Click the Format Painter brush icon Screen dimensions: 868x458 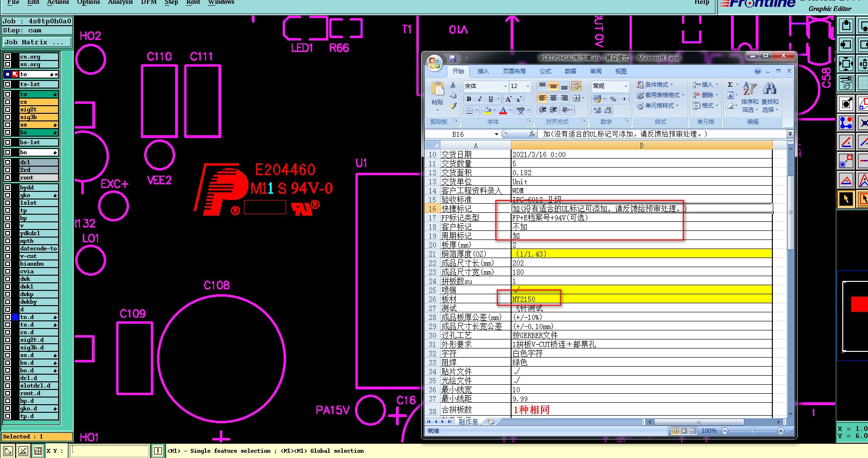pyautogui.click(x=453, y=106)
